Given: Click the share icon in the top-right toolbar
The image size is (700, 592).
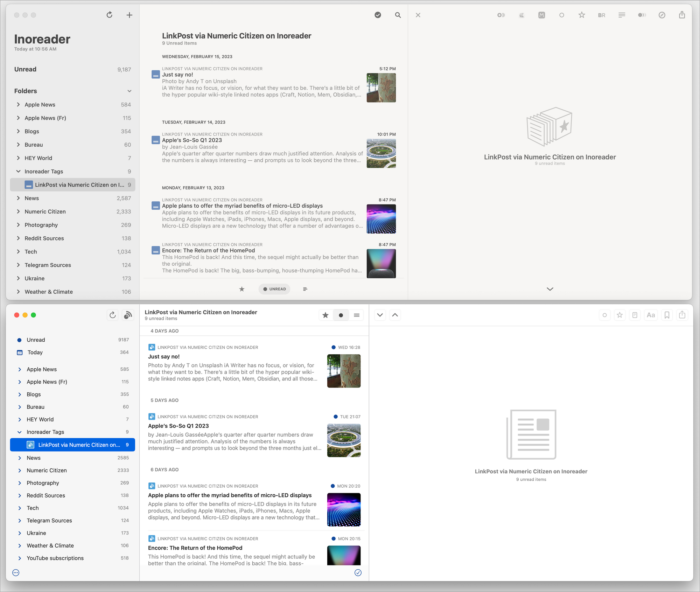Looking at the screenshot, I should (x=682, y=15).
